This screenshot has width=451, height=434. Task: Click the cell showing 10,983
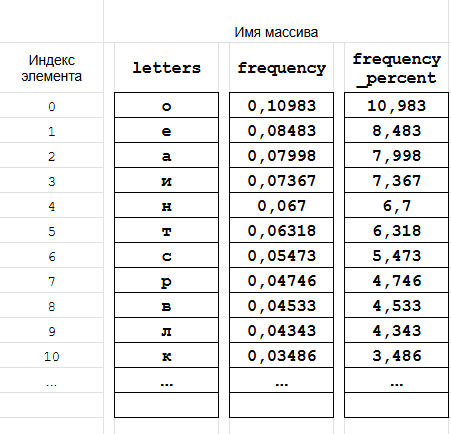[396, 105]
